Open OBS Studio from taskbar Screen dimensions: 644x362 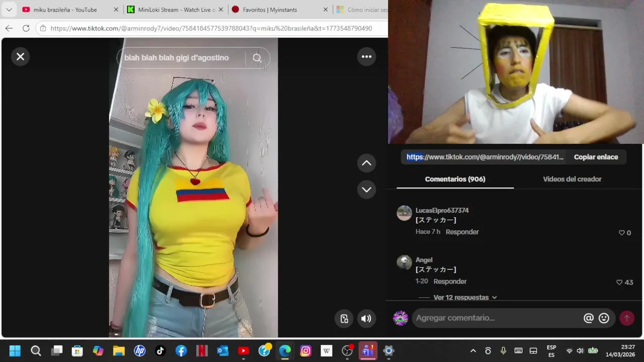click(347, 350)
